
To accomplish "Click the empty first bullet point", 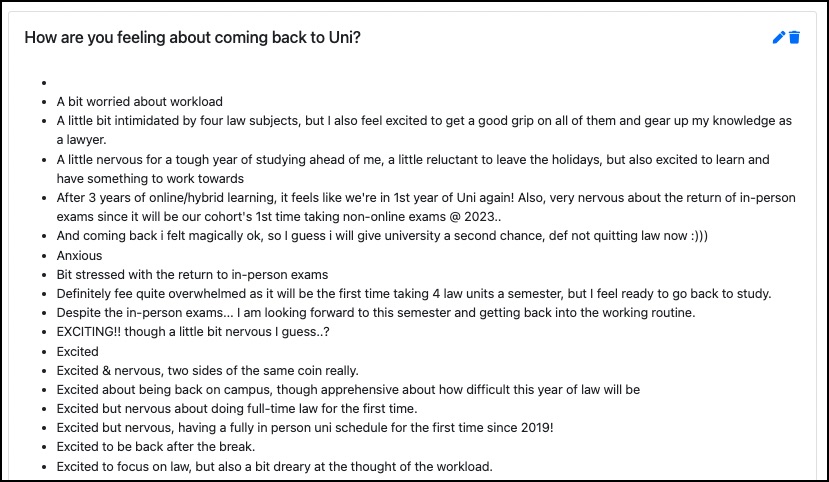I will pos(44,82).
